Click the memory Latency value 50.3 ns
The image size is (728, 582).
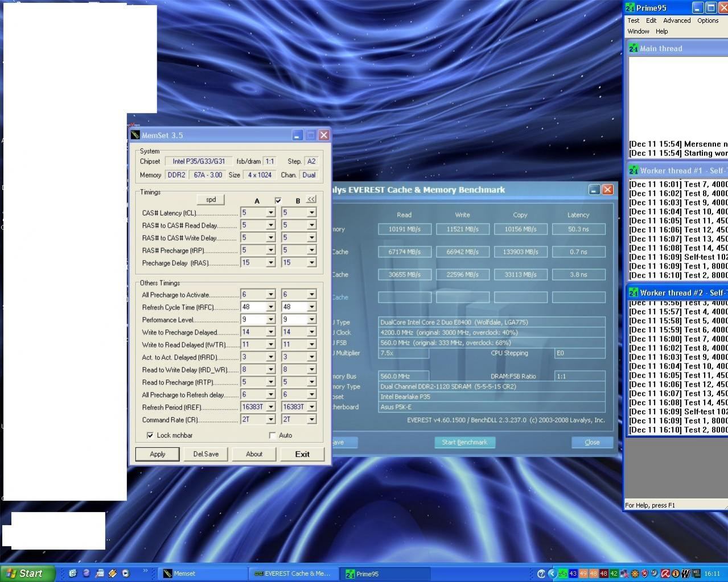578,229
